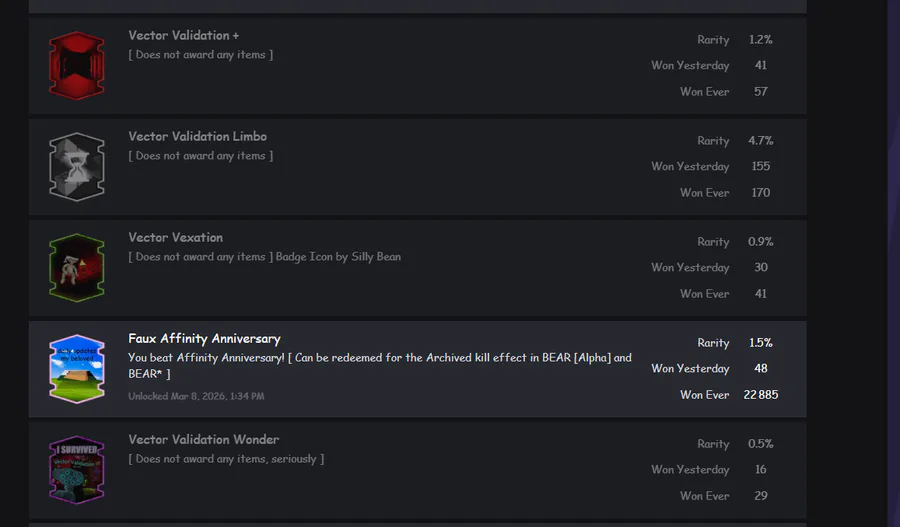Open the Faux Affinity Anniversary badge title
The image size is (900, 527).
(x=205, y=339)
